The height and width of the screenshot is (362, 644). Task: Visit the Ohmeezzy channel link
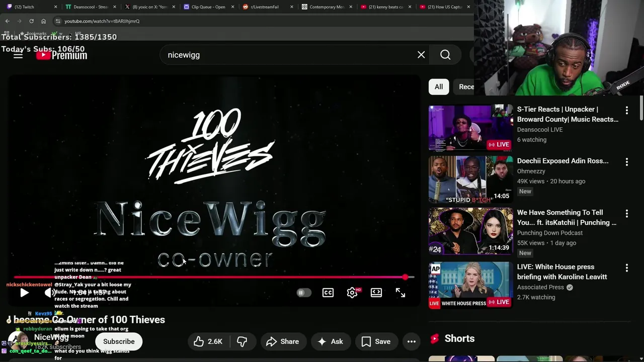click(x=531, y=171)
